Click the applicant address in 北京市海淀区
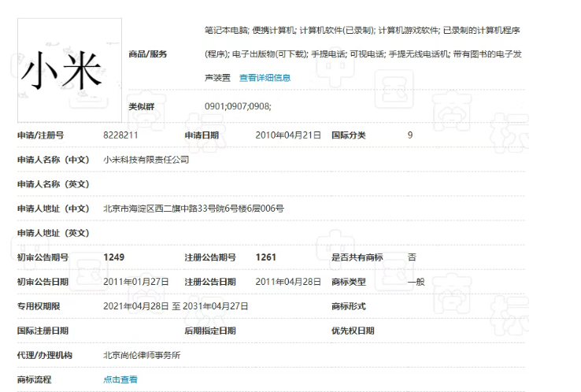 point(193,209)
